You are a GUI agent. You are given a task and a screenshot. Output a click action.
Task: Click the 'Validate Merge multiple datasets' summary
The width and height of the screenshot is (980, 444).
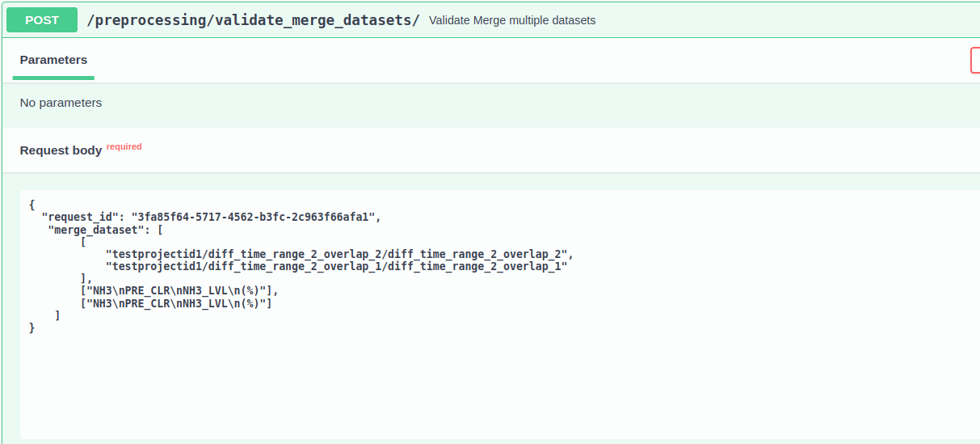click(512, 20)
